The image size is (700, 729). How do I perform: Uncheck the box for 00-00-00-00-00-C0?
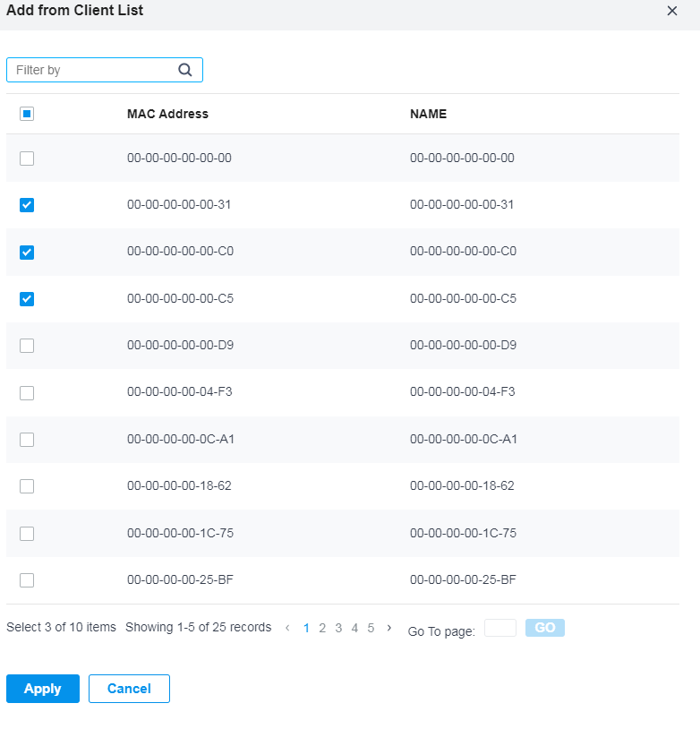click(x=27, y=253)
